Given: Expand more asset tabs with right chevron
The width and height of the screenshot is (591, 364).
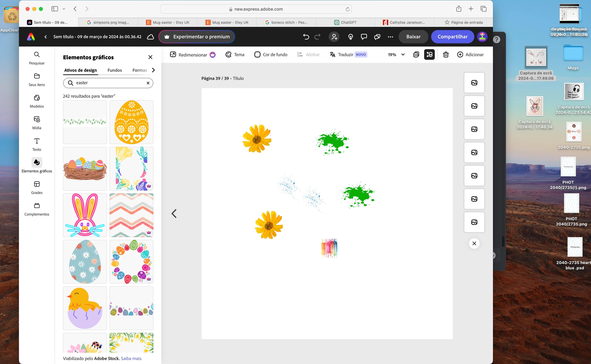Looking at the screenshot, I should pos(153,70).
